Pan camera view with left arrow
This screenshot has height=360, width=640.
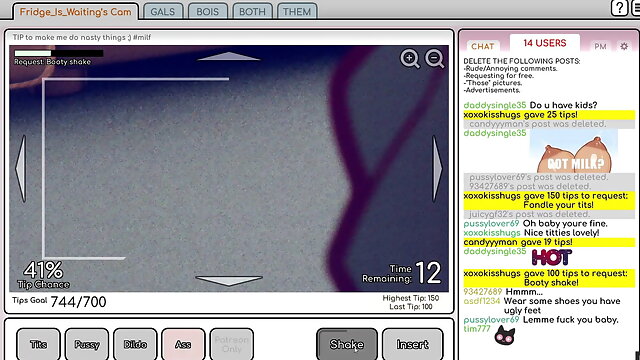pyautogui.click(x=21, y=169)
